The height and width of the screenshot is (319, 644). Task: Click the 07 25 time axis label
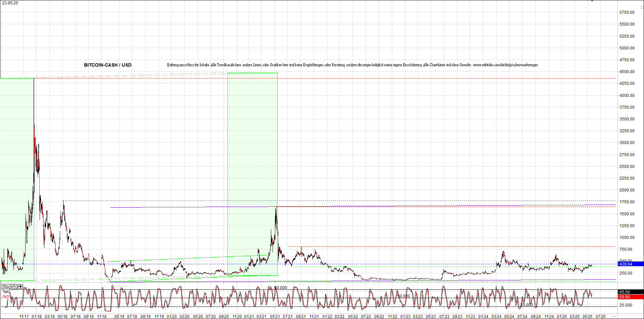click(601, 317)
